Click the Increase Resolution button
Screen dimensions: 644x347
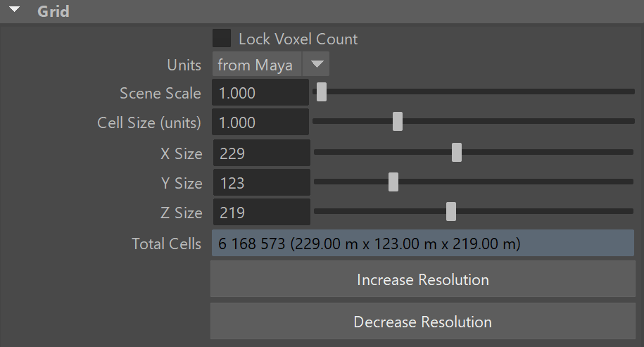coord(422,279)
